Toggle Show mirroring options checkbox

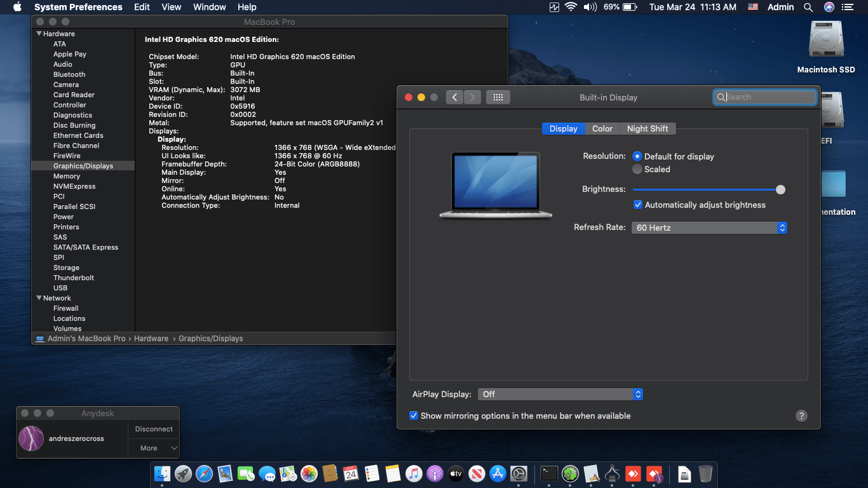414,416
